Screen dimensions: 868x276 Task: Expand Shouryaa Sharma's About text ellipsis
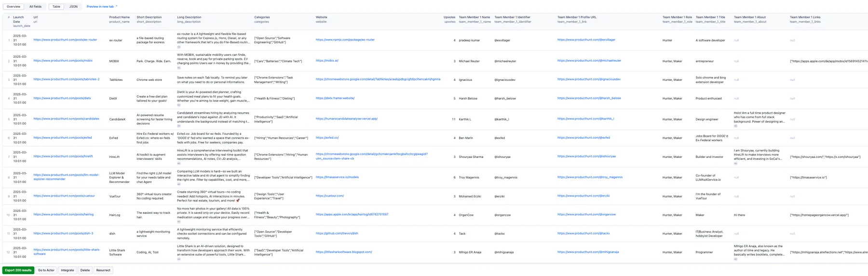click(736, 163)
